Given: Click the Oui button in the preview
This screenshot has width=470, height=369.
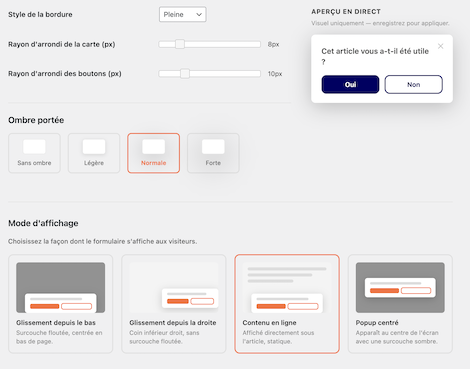Looking at the screenshot, I should pos(350,84).
